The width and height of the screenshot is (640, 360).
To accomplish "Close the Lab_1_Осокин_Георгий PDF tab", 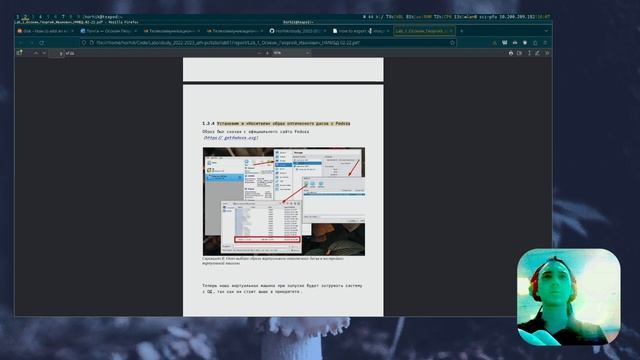I will click(x=451, y=31).
